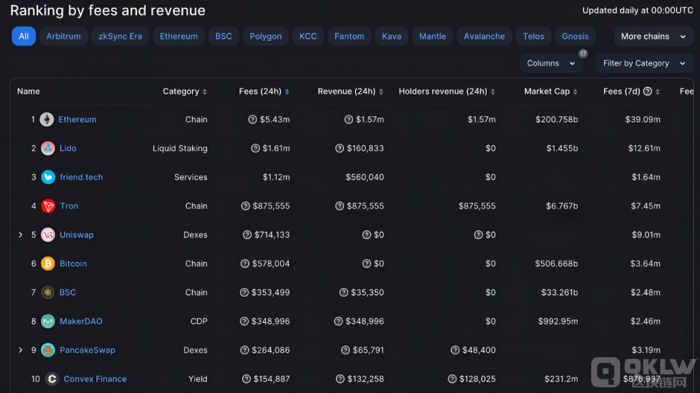Viewport: 700px width, 393px height.
Task: Click the friend.tech blue logo icon
Action: click(48, 177)
